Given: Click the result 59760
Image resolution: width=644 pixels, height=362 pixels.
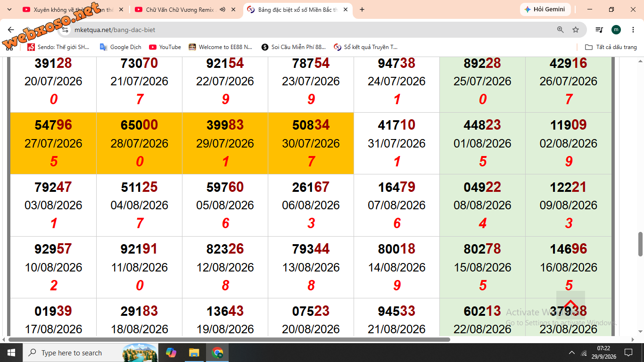Looking at the screenshot, I should coord(225,187).
